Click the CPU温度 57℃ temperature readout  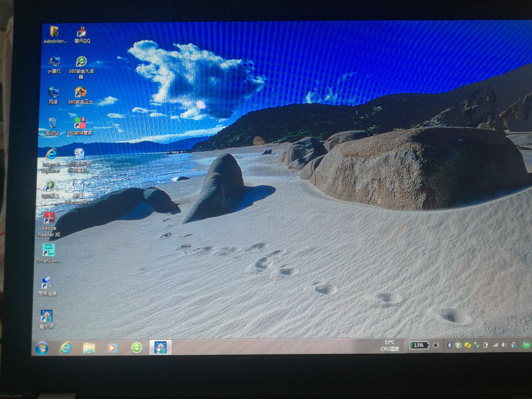pos(390,346)
